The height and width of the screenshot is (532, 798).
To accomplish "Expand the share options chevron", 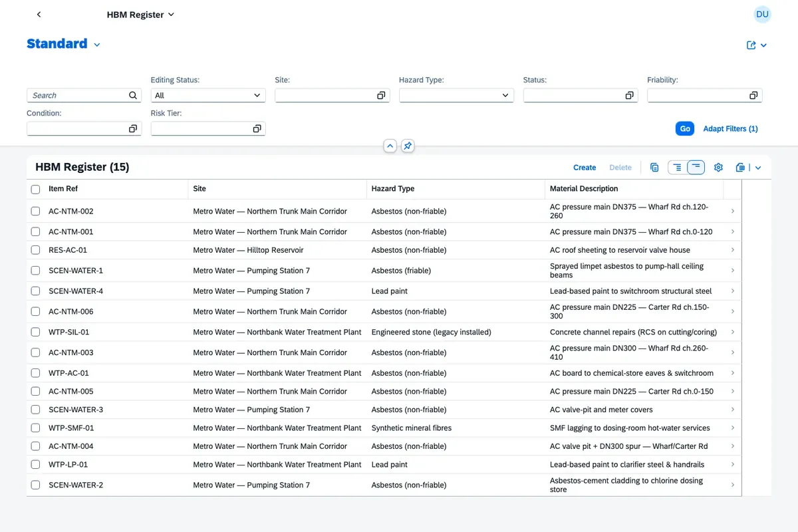I will [x=763, y=45].
